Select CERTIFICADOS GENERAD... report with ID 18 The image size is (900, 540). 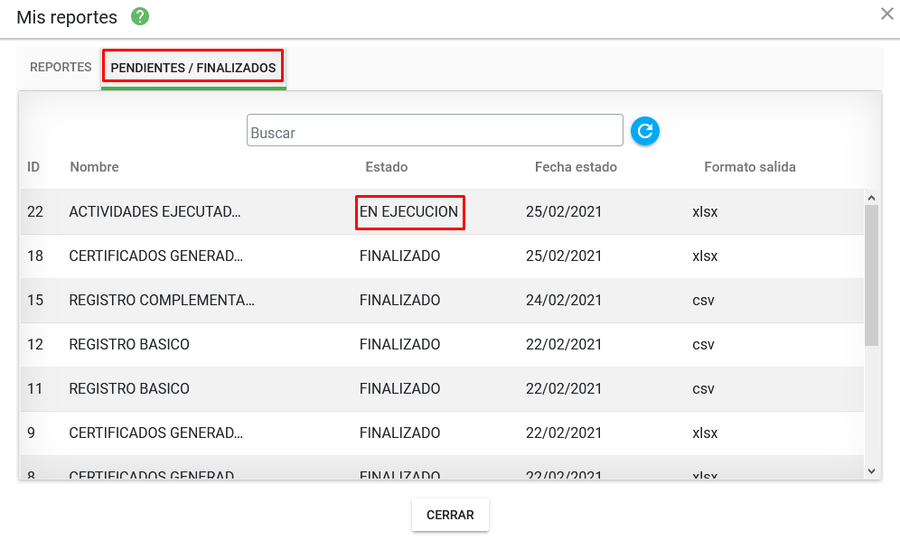[x=442, y=256]
